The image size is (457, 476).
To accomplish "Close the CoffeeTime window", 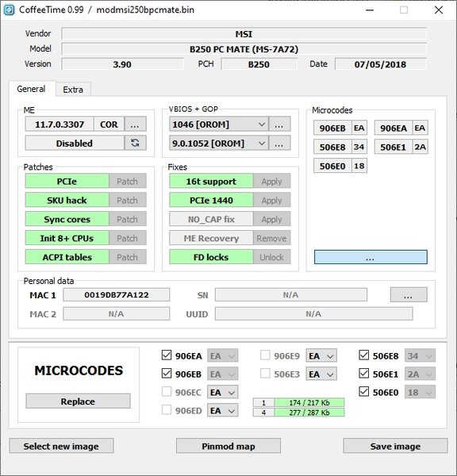I will pos(439,10).
